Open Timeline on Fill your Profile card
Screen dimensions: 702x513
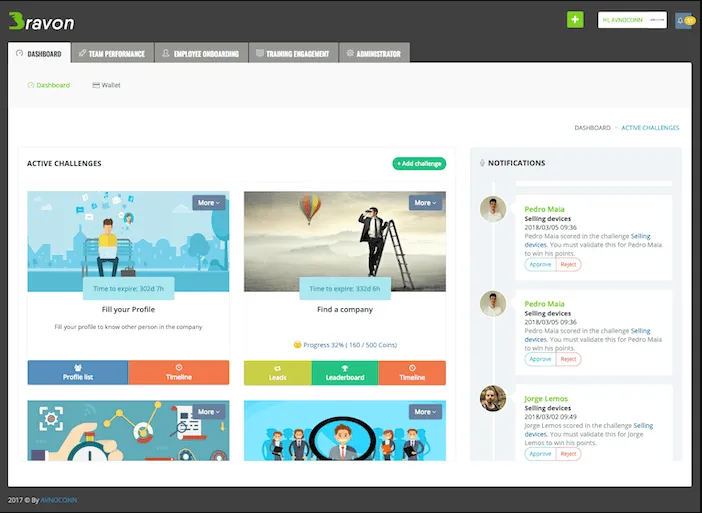click(x=179, y=372)
